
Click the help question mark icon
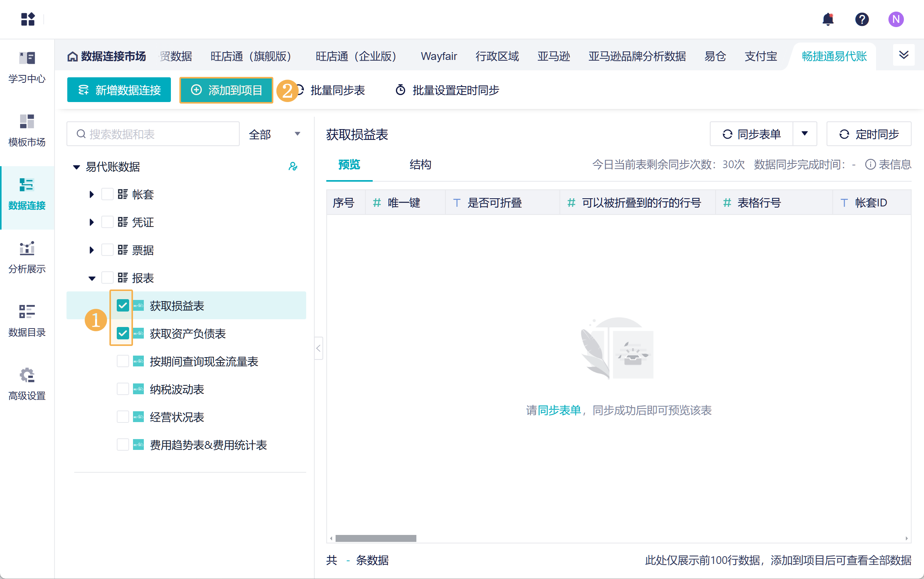862,19
